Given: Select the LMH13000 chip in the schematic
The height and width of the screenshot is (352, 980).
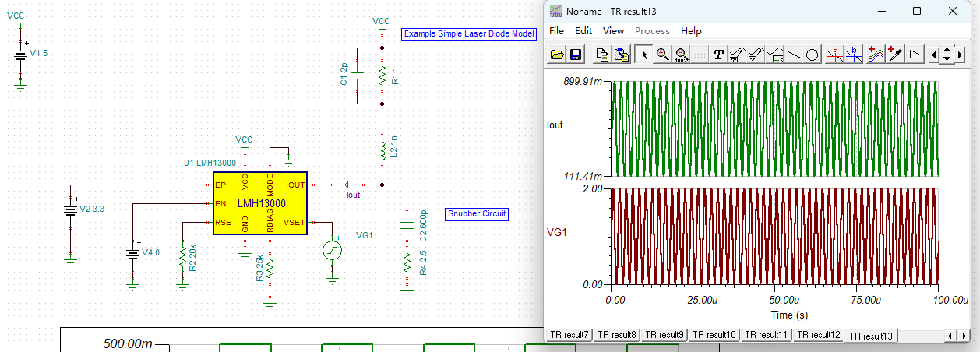Looking at the screenshot, I should 261,203.
